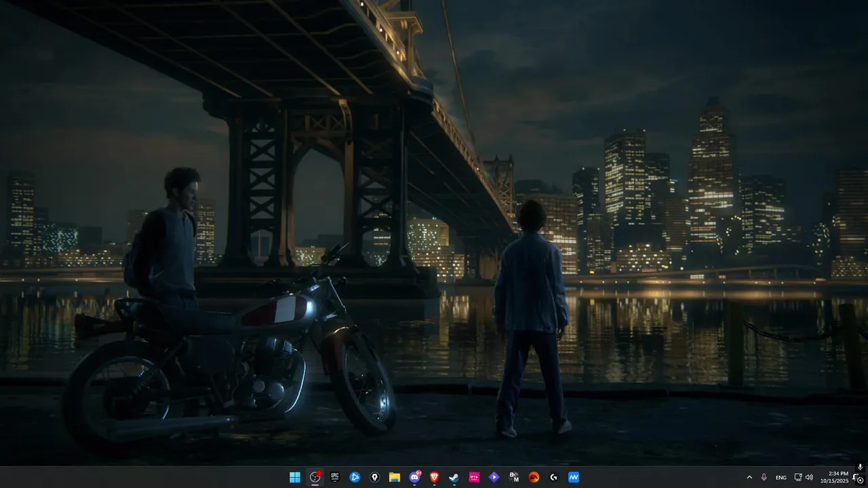This screenshot has height=488, width=868.
Task: Open File Explorer from the taskbar
Action: (x=395, y=477)
